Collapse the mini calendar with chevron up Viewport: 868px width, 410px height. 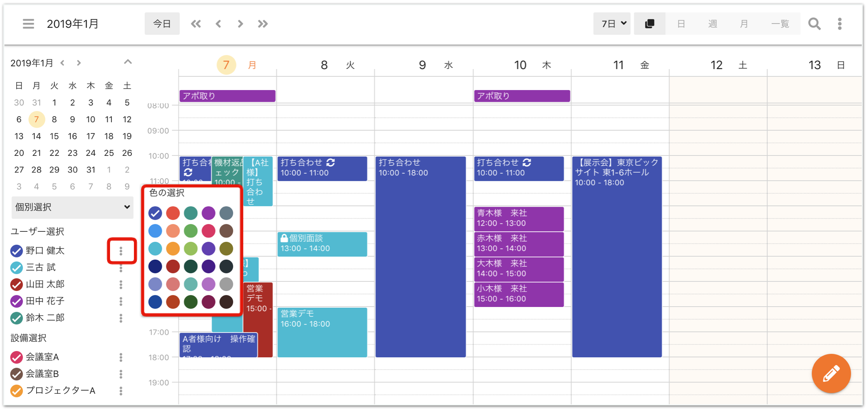(128, 62)
